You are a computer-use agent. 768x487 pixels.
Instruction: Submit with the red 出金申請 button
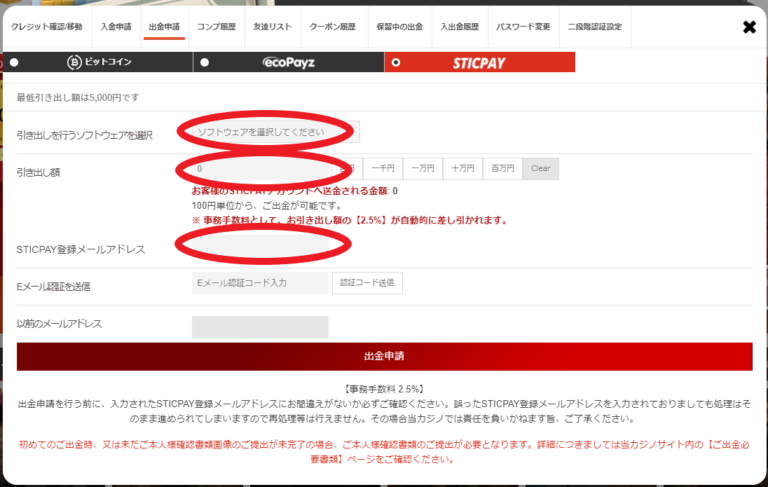384,356
